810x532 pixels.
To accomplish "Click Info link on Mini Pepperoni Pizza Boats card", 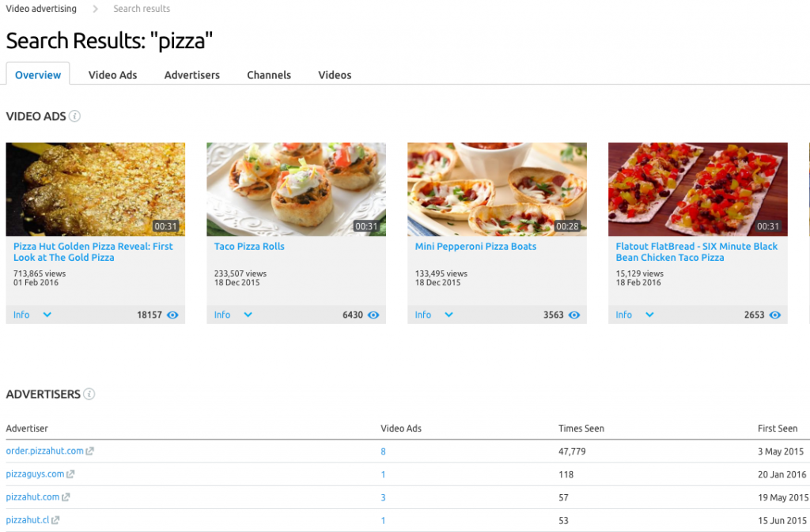I will click(x=423, y=315).
